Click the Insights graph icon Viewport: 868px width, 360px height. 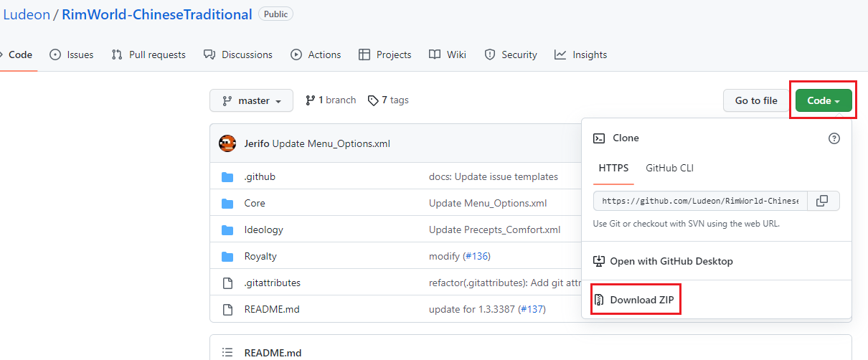560,55
